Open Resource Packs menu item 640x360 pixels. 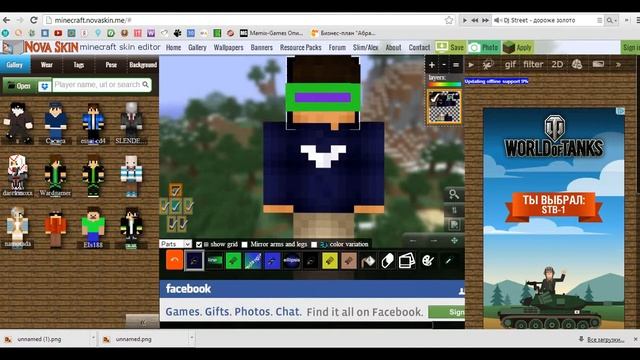[301, 48]
